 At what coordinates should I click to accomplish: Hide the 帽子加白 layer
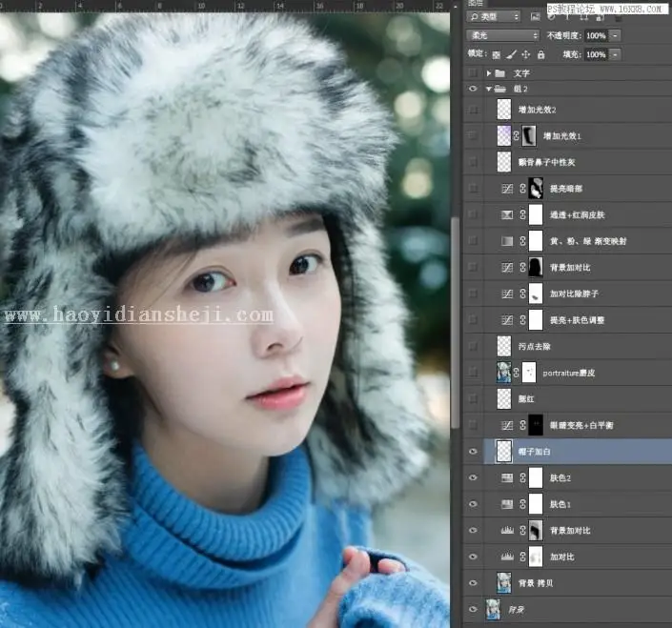coord(473,452)
